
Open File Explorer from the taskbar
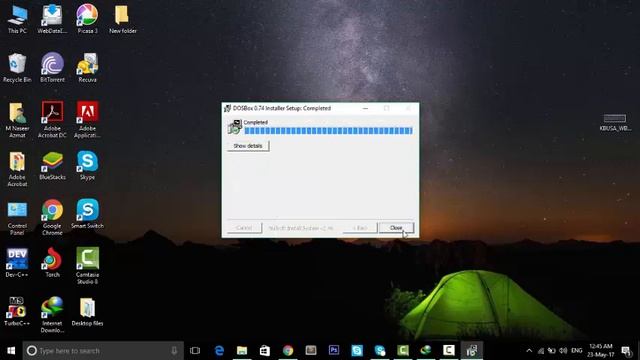tap(242, 350)
